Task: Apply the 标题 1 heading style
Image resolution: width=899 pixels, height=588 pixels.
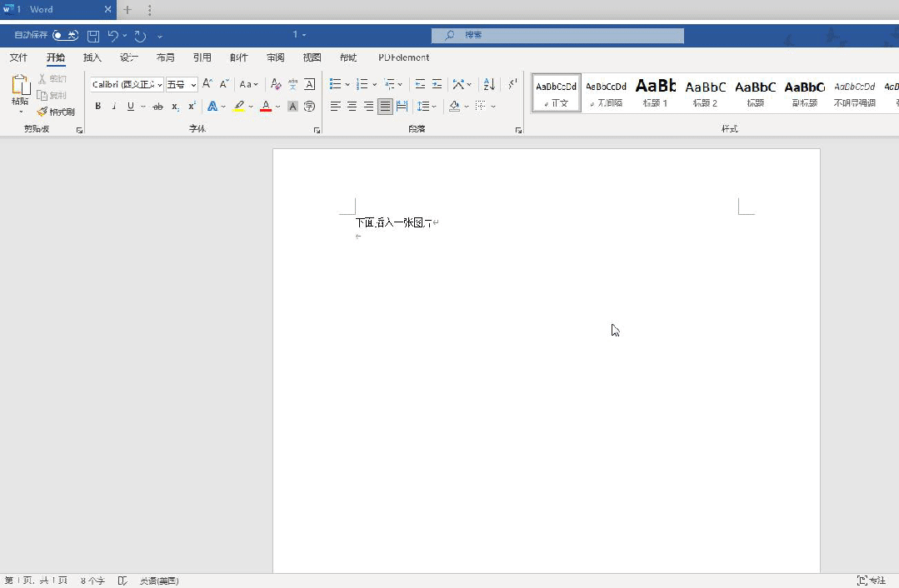Action: [x=655, y=92]
